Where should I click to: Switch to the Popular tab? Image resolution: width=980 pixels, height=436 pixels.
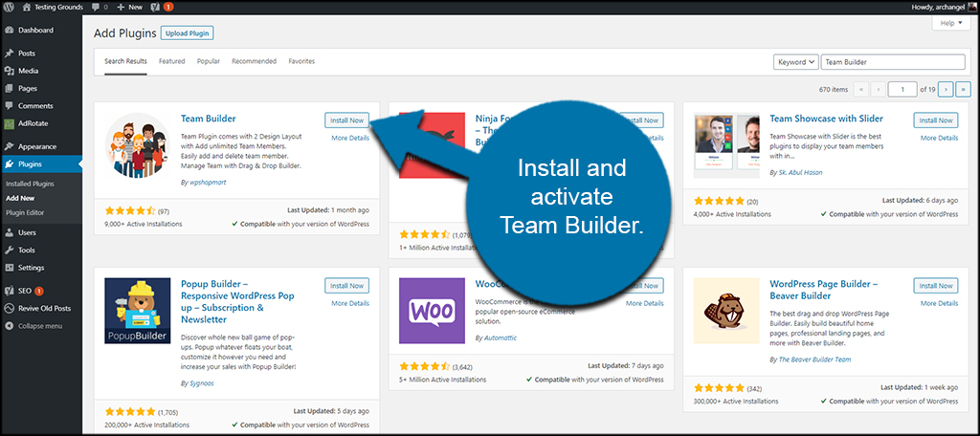click(208, 61)
